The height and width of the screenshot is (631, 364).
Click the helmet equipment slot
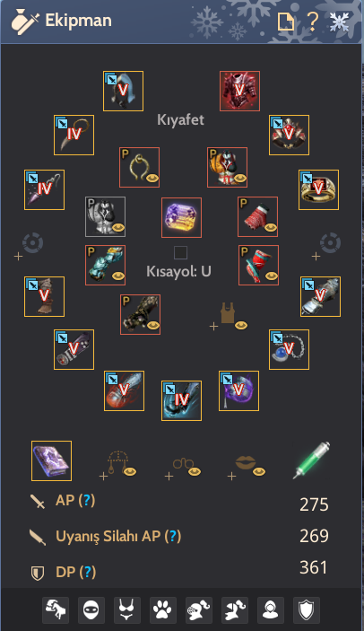123,91
